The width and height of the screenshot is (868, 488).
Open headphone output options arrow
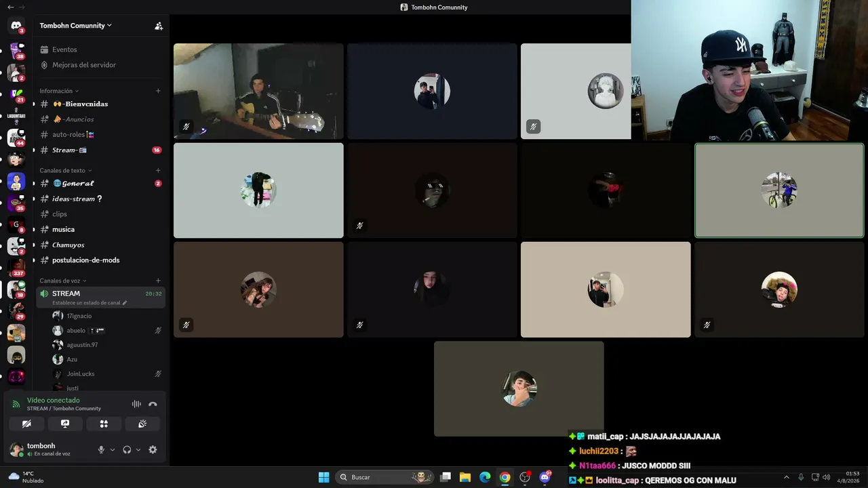click(138, 449)
